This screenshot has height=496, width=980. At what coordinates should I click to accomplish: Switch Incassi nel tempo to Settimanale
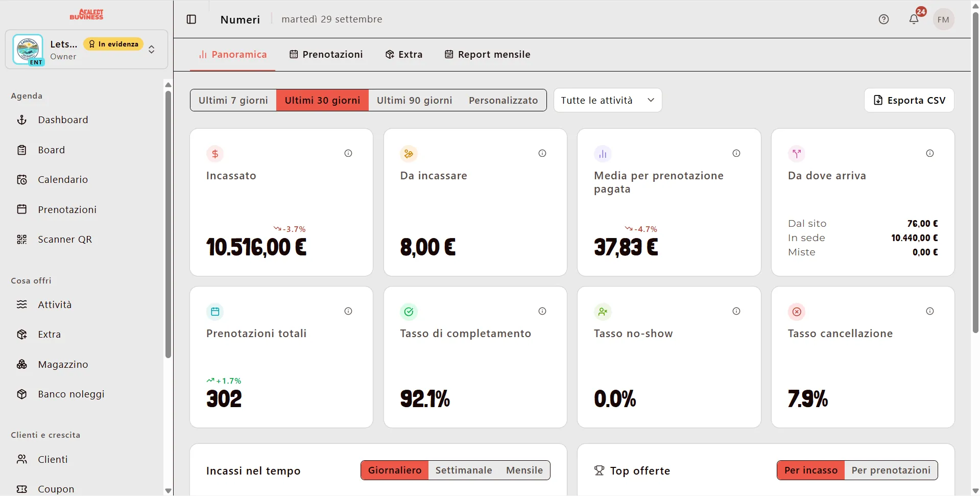tap(464, 470)
